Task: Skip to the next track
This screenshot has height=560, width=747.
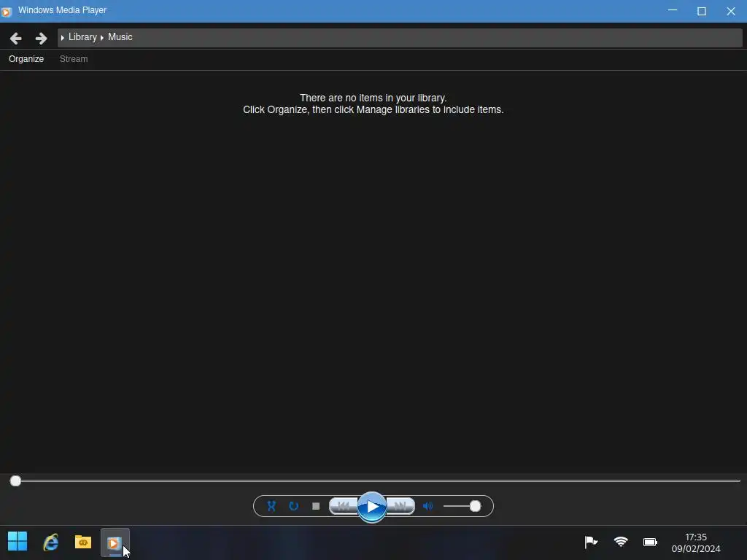Action: tap(400, 506)
